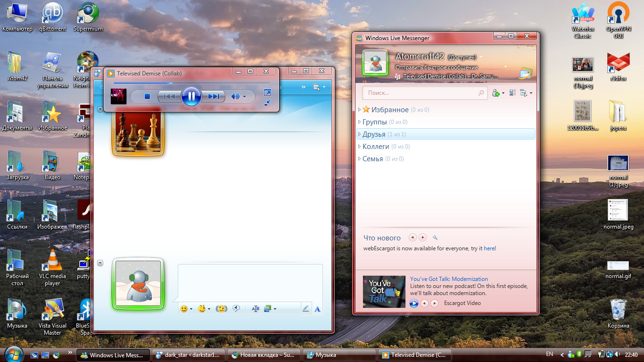
Task: Select the Waterfox Classic desktop shortcut
Action: 583,21
